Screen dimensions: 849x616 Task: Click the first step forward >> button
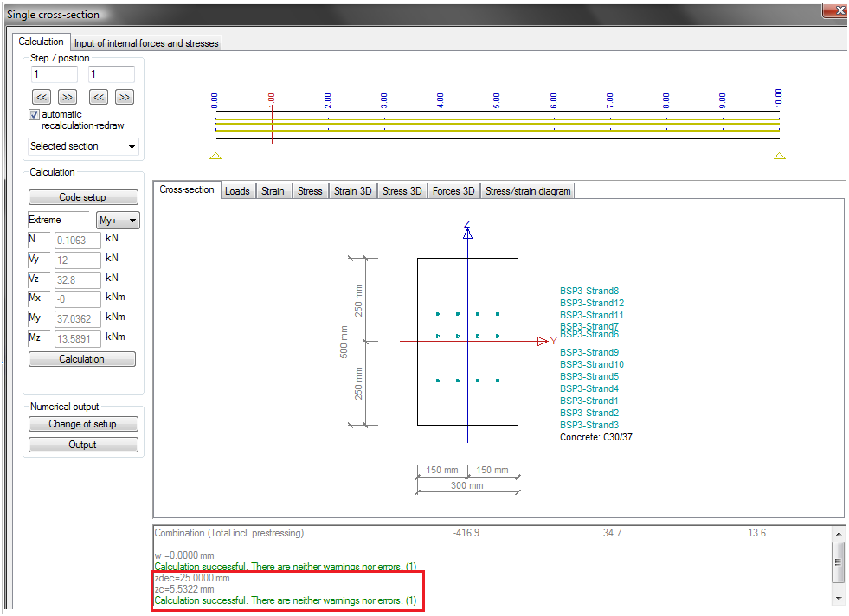pyautogui.click(x=68, y=97)
